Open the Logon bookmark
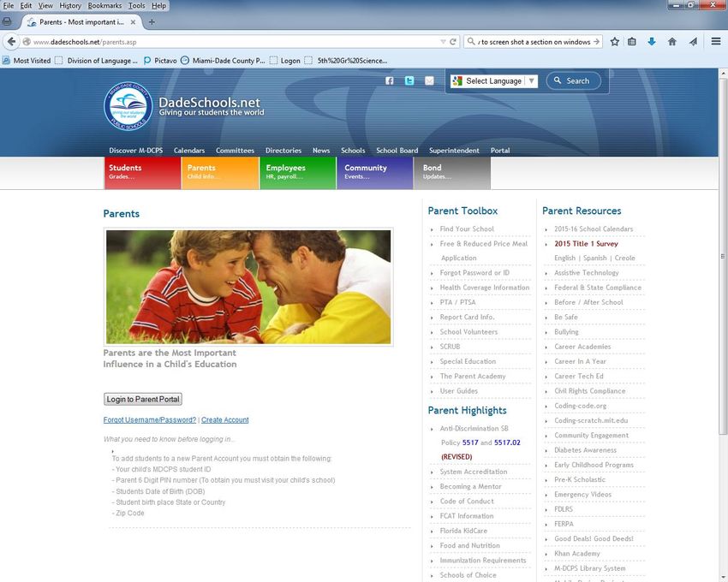Screen dimensions: 728x582 pos(285,60)
